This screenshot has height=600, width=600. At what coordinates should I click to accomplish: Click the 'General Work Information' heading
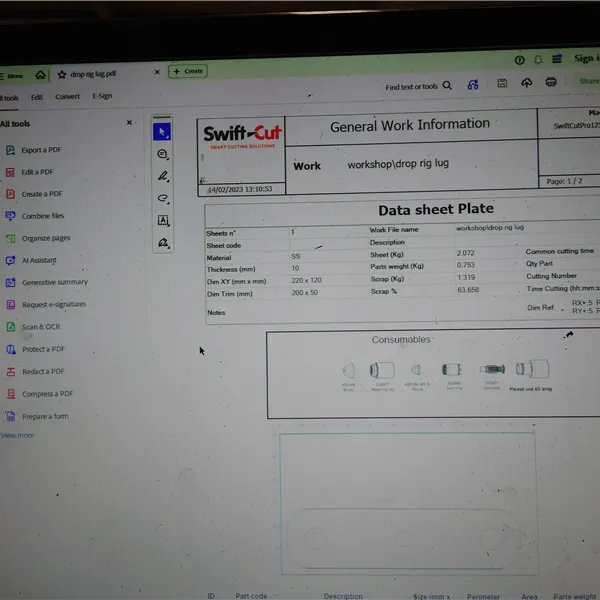pyautogui.click(x=410, y=125)
